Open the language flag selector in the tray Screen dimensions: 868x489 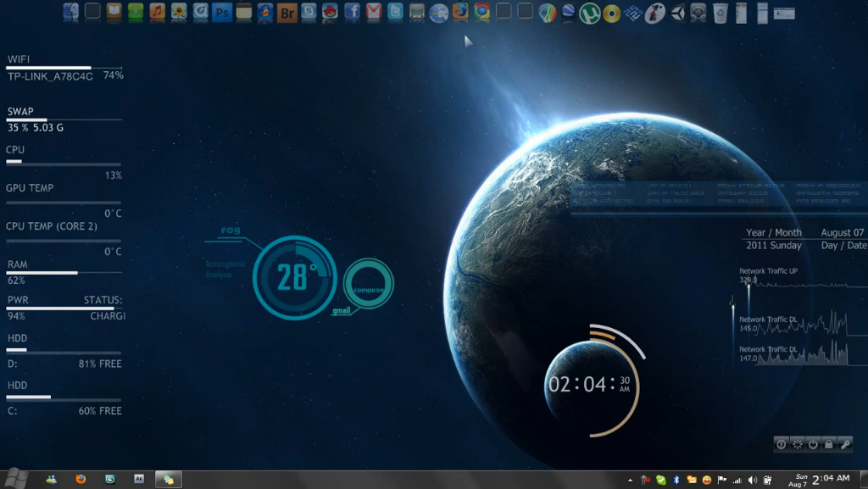722,479
